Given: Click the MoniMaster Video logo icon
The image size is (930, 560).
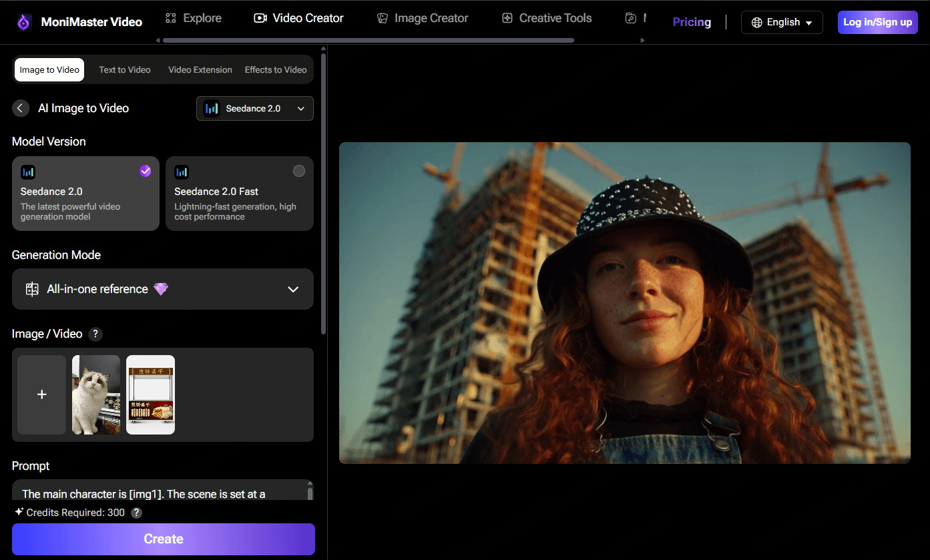Looking at the screenshot, I should click(24, 22).
